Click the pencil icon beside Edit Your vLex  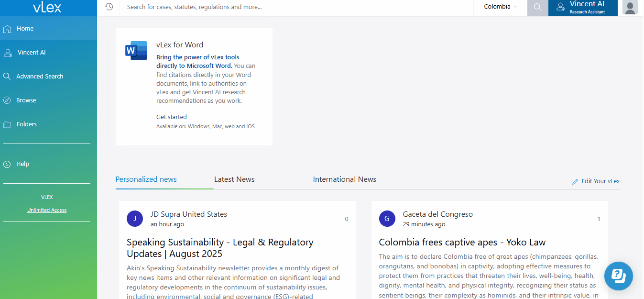pos(575,182)
